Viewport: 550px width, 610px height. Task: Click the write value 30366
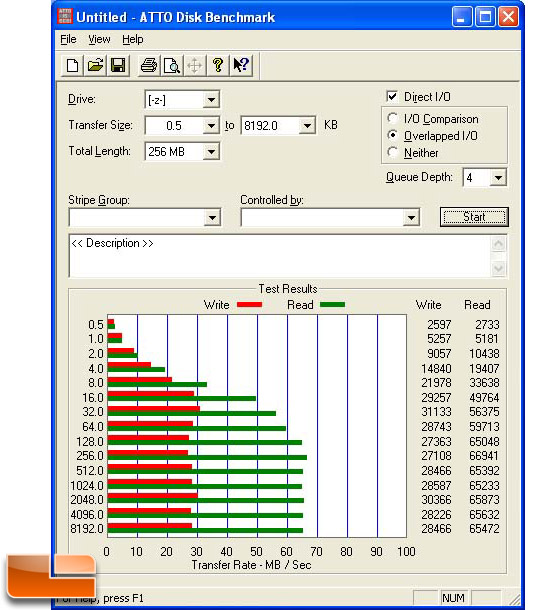coord(436,500)
